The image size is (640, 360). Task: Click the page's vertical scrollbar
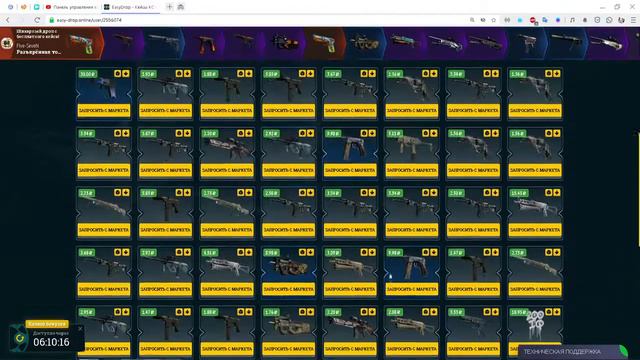[x=638, y=190]
